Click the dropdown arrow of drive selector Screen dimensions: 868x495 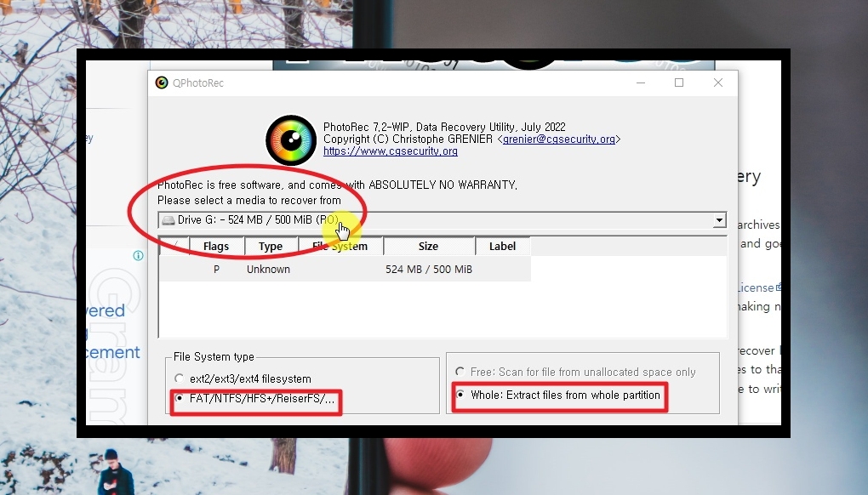[x=719, y=220]
